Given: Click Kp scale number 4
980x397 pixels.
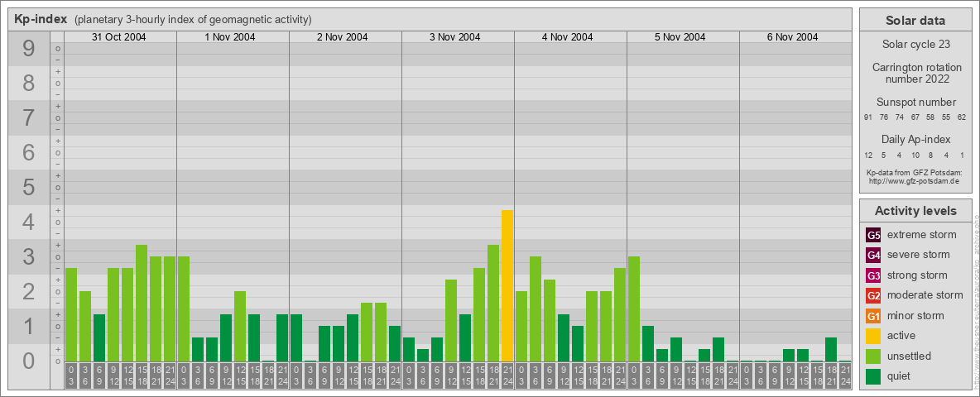Looking at the screenshot, I should [x=29, y=222].
